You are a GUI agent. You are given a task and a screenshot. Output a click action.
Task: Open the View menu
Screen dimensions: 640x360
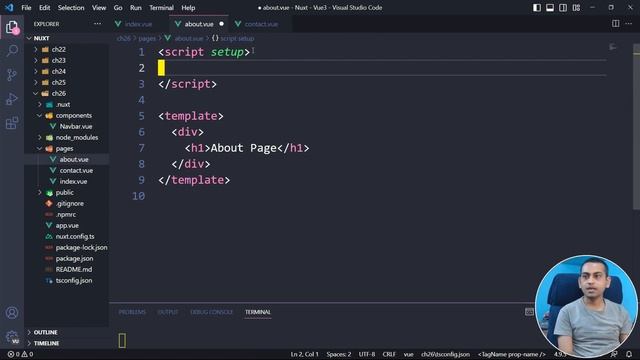click(x=99, y=8)
